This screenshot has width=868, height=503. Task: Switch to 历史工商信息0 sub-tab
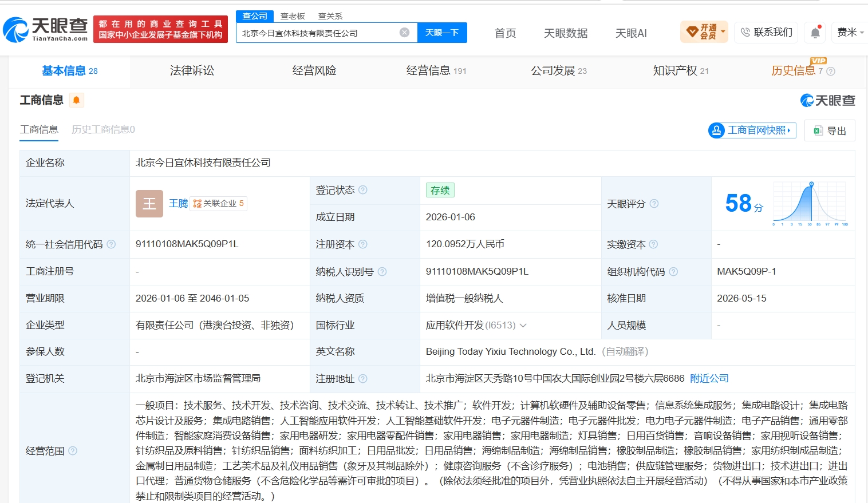click(103, 129)
